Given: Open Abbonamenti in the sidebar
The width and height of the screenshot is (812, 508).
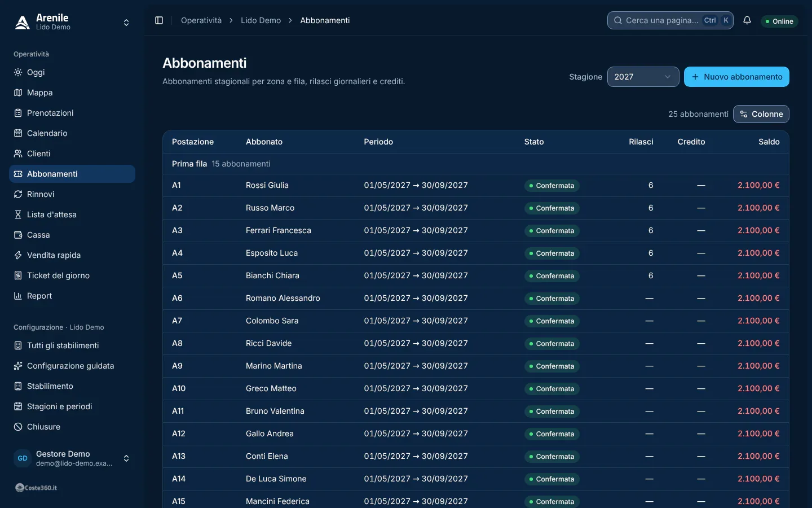Looking at the screenshot, I should click(72, 174).
